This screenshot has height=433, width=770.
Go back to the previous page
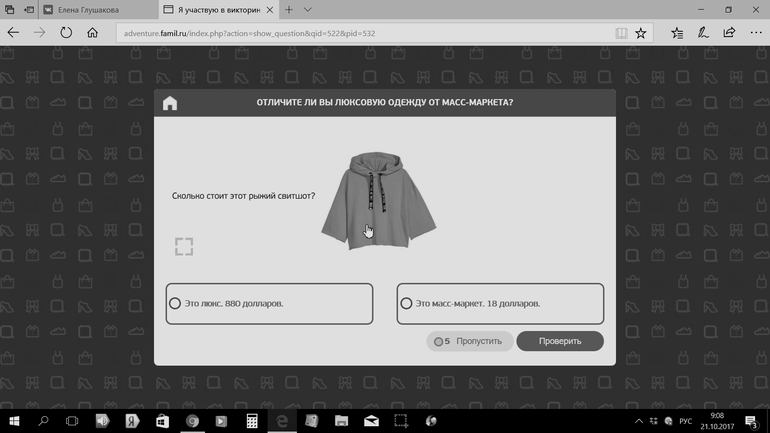[x=14, y=33]
